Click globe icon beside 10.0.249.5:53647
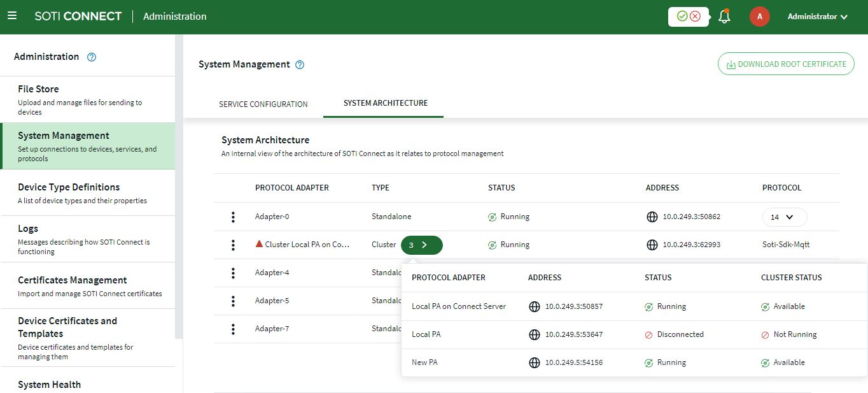 coord(535,334)
